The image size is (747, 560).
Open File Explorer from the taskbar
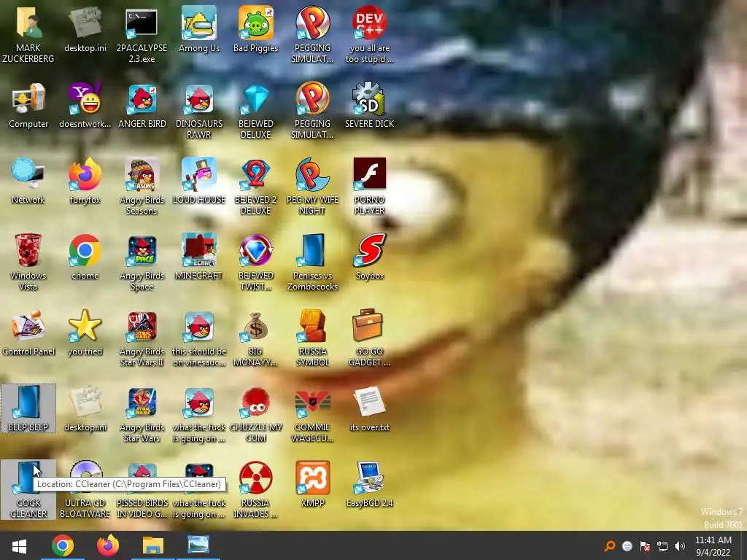pos(153,545)
